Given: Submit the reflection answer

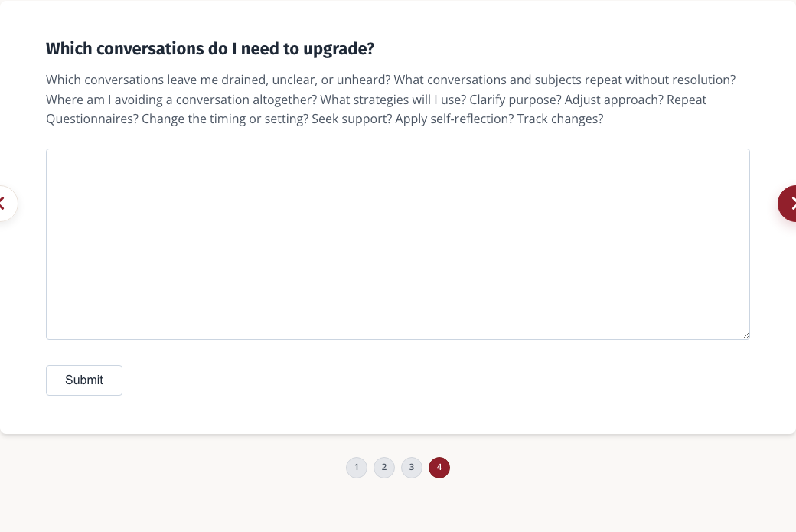Looking at the screenshot, I should [84, 380].
